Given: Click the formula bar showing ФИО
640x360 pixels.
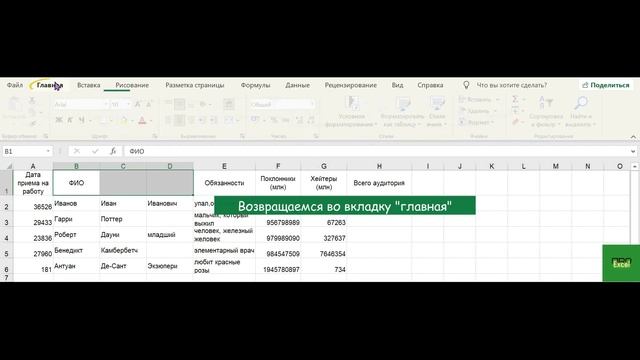Looking at the screenshot, I should pyautogui.click(x=376, y=151).
